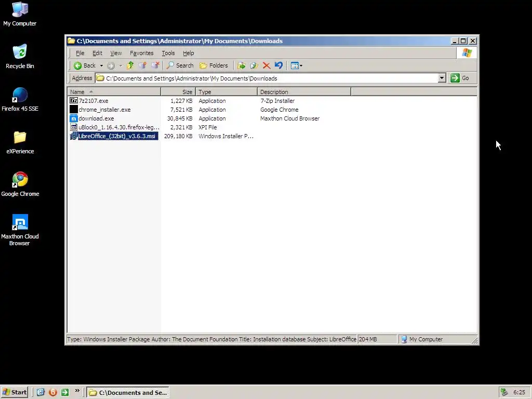Open the View menu
This screenshot has width=532, height=399.
[116, 53]
